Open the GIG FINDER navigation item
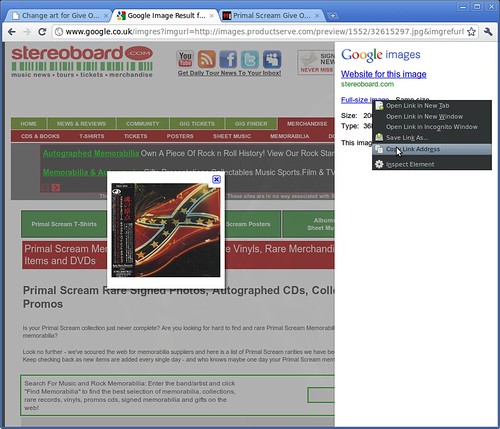Screen dimensions: 500x429 [251, 124]
